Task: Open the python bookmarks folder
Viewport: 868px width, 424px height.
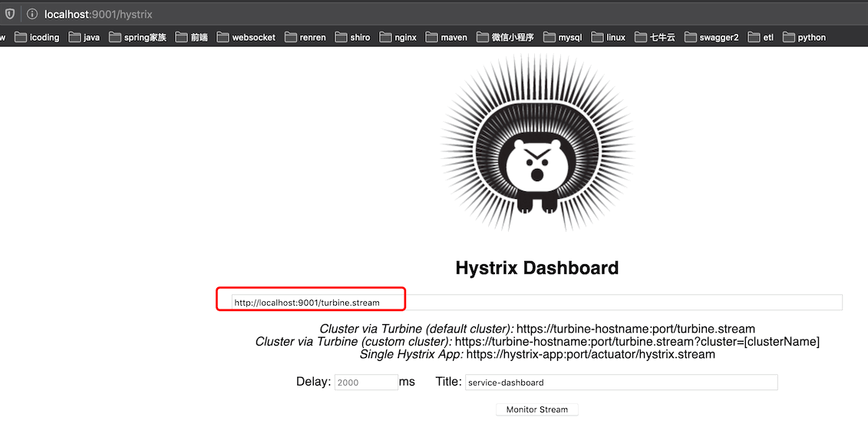Action: click(x=804, y=37)
